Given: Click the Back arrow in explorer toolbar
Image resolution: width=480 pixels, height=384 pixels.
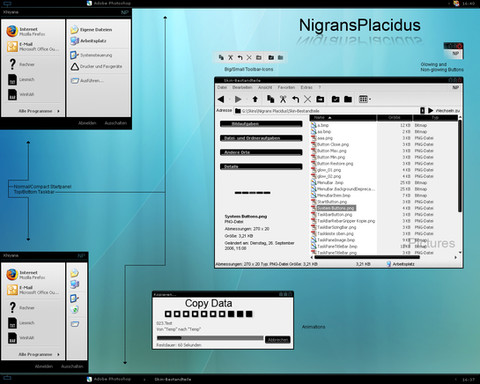Looking at the screenshot, I should tap(221, 99).
